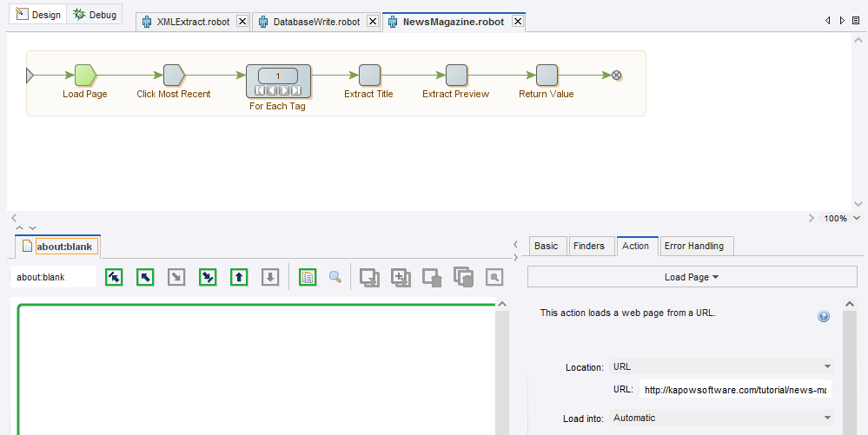This screenshot has height=435, width=868.
Task: Open the Location URL dropdown
Action: tap(720, 367)
